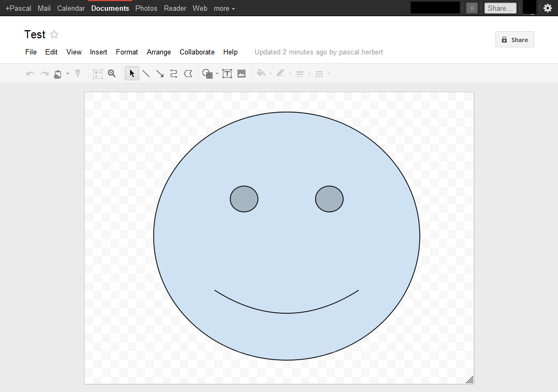Expand the Line weight dropdown arrow

tap(309, 74)
